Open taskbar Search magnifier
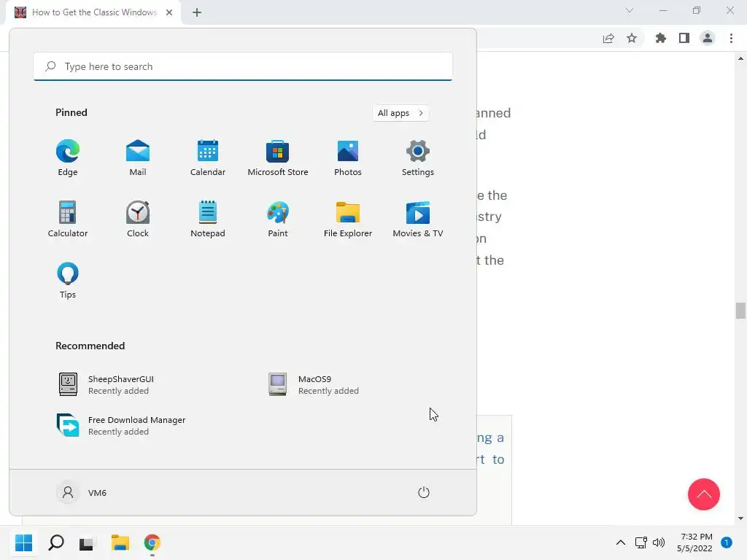The image size is (747, 560). [55, 542]
